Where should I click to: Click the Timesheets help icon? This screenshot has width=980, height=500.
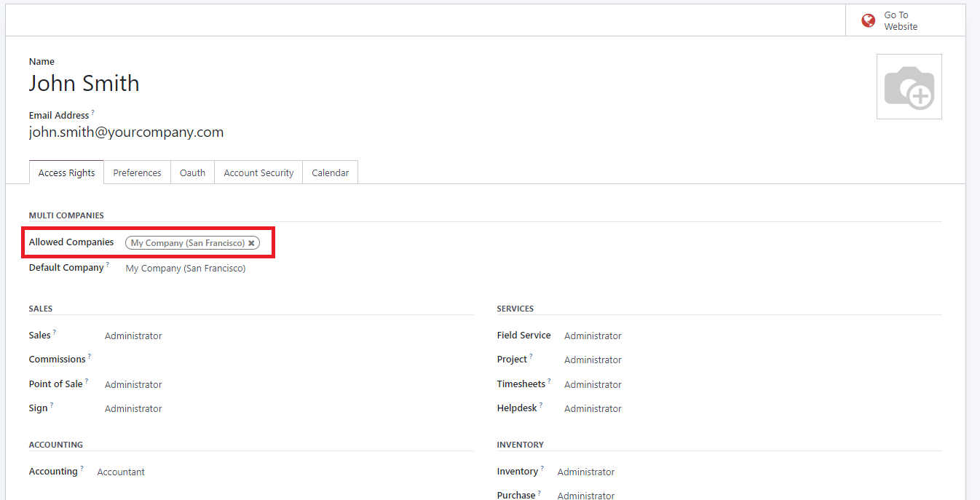(549, 379)
